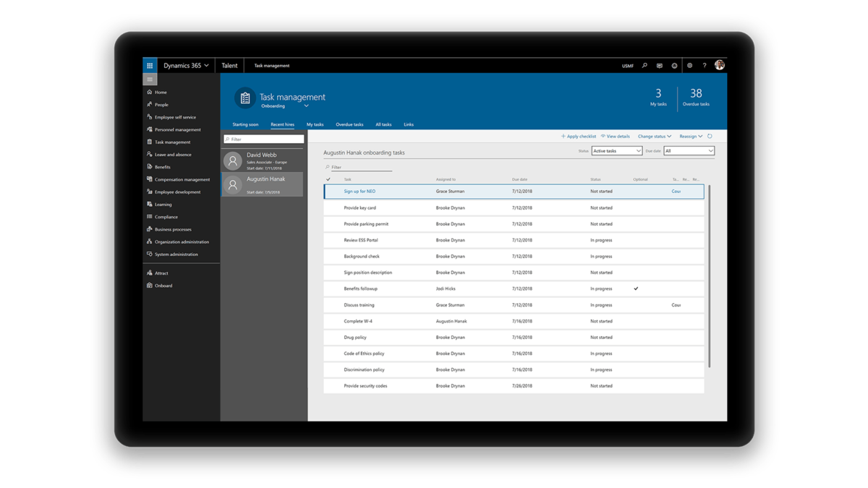Click View details for selected task

616,136
